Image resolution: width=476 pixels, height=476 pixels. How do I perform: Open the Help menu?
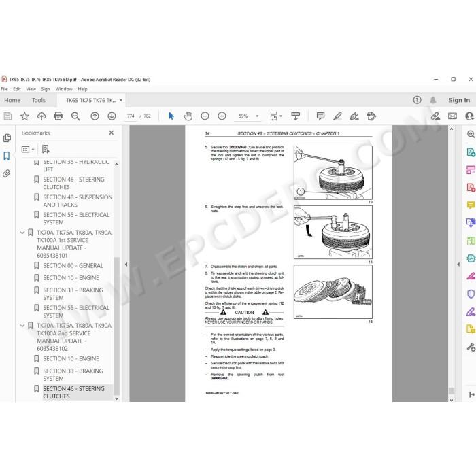point(82,89)
